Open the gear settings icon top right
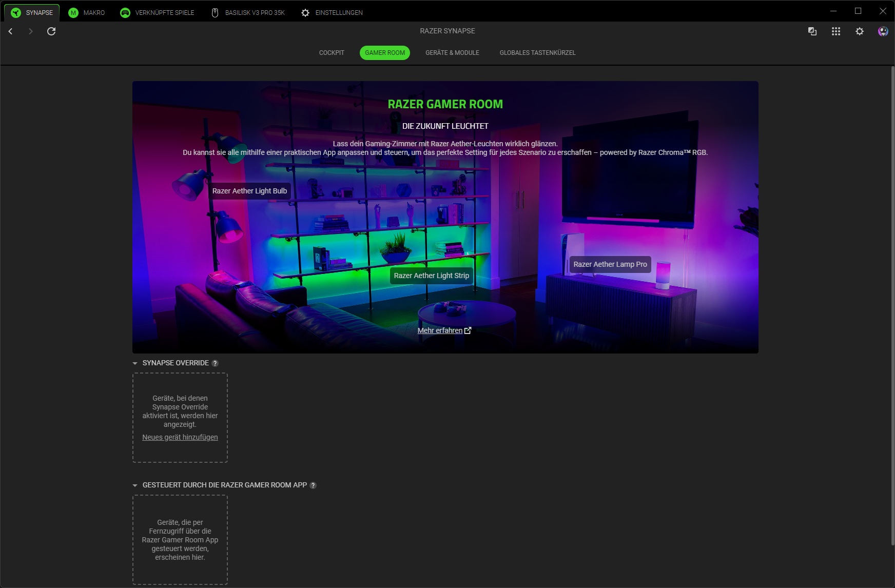 (859, 31)
